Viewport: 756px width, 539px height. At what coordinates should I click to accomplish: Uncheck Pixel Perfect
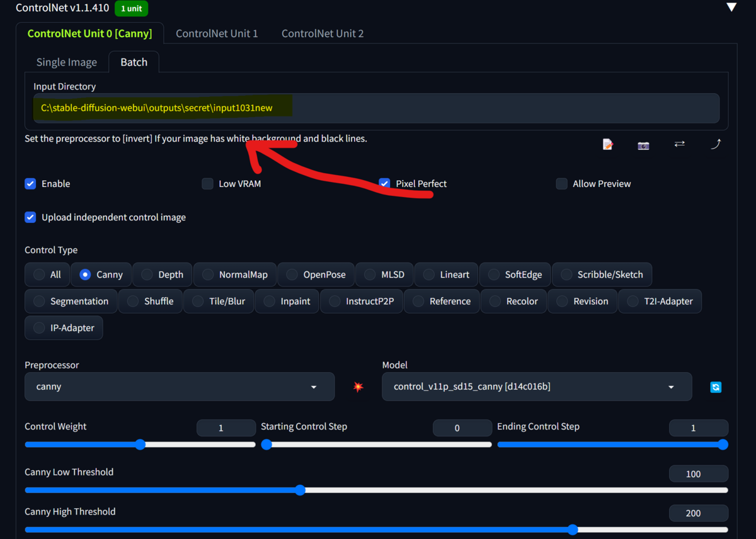point(384,183)
